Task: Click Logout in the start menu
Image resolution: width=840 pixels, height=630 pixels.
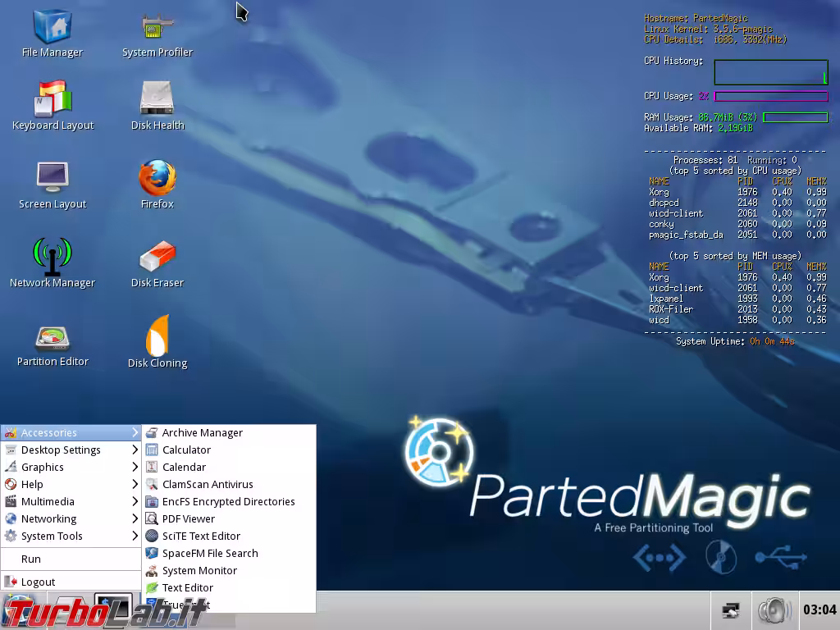Action: tap(38, 582)
